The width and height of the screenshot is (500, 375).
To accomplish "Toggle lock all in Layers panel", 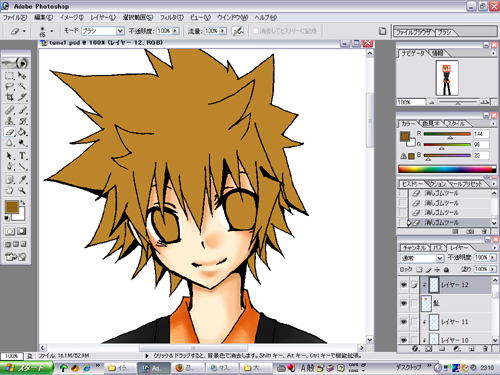I will point(446,269).
